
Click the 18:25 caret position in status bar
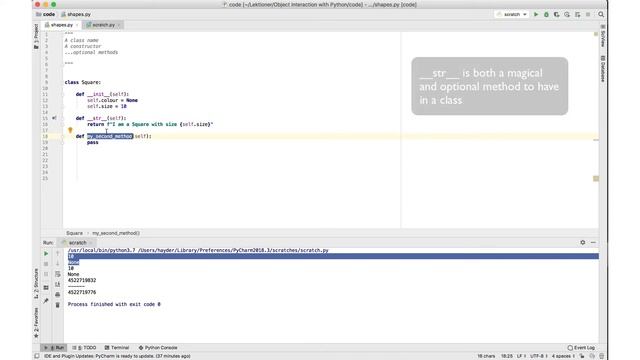point(507,356)
